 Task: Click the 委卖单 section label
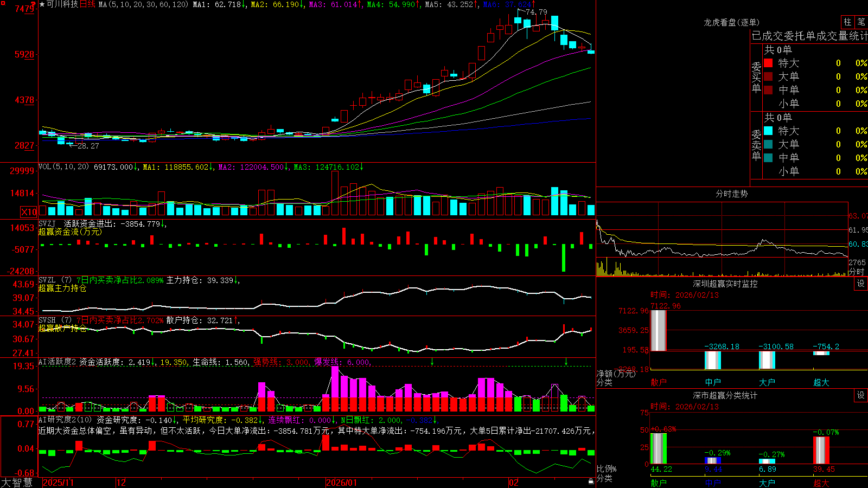tap(756, 145)
